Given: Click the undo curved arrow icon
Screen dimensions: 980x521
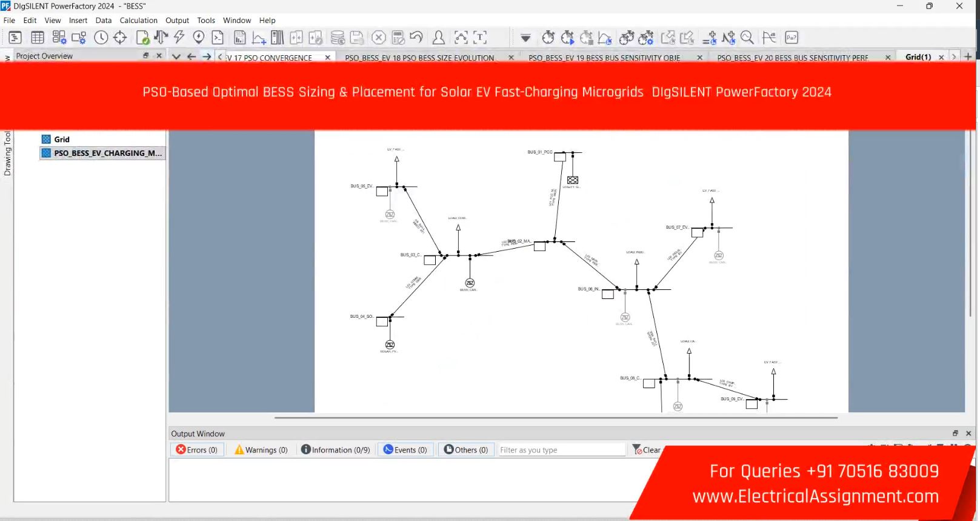Looking at the screenshot, I should [x=416, y=38].
